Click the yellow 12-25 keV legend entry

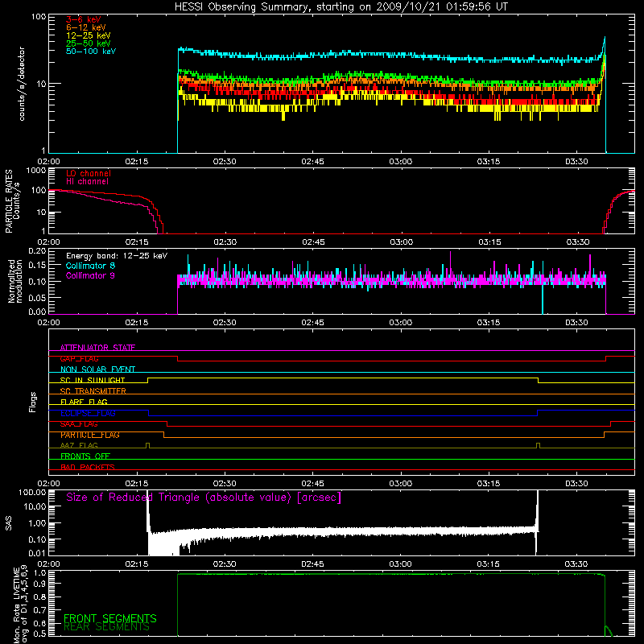(x=89, y=35)
